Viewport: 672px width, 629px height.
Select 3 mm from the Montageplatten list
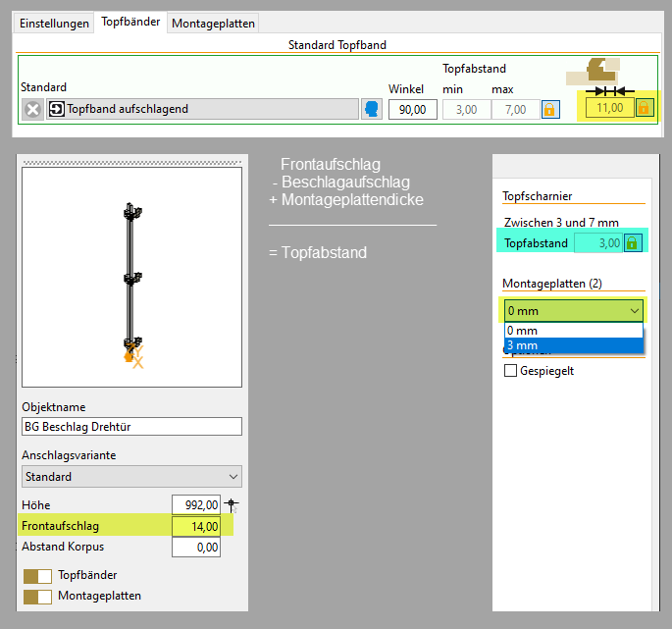coord(573,345)
